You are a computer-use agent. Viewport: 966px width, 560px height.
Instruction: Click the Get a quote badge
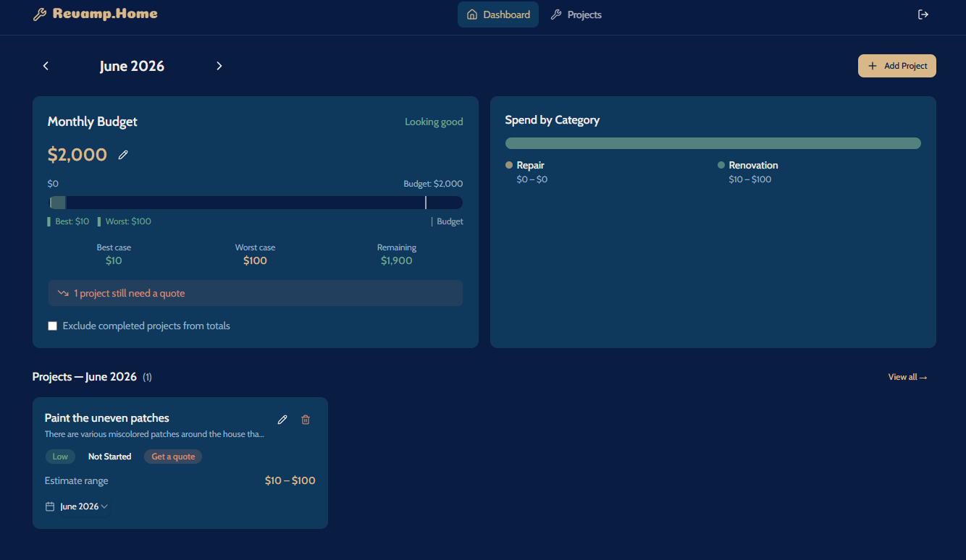point(173,457)
